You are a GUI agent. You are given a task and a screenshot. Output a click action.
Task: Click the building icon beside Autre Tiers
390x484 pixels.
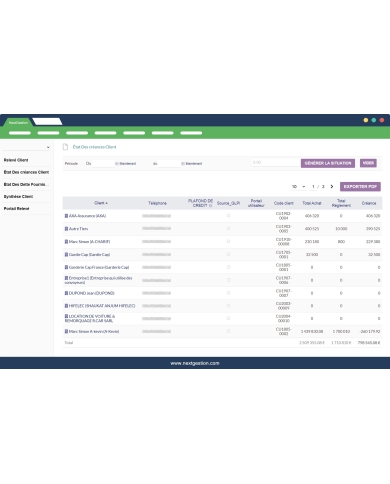pyautogui.click(x=66, y=229)
